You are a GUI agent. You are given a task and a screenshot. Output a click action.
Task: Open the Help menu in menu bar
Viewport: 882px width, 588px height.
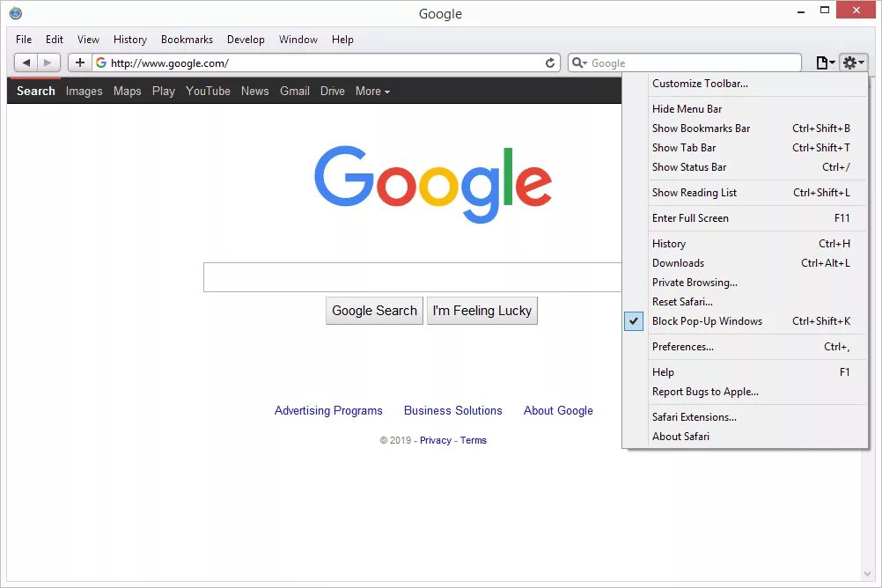[x=342, y=40]
